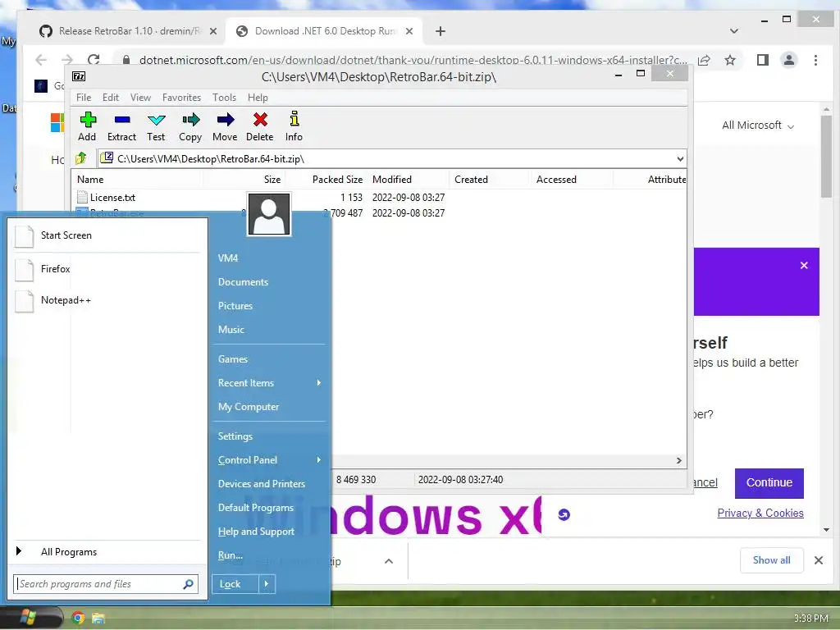Expand the All Microsoft dropdown

757,126
